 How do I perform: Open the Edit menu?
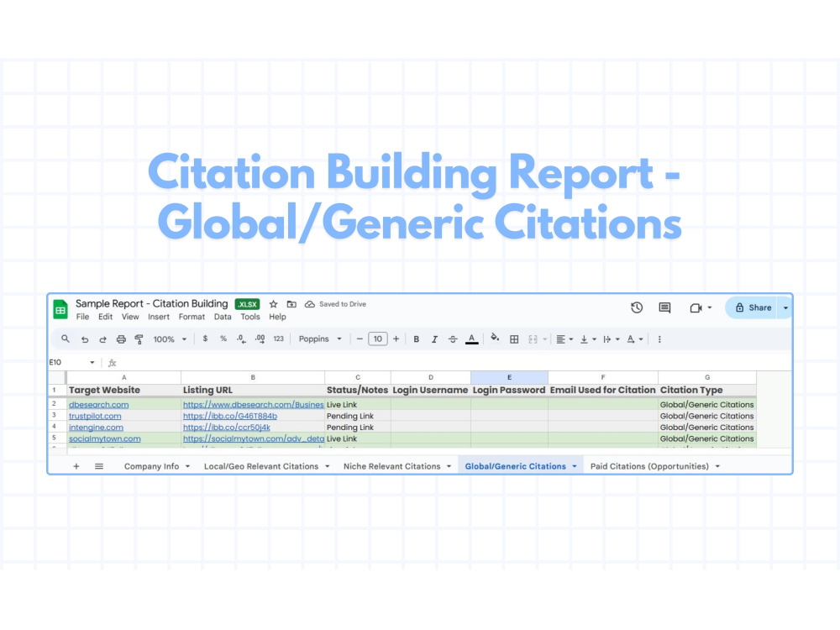point(105,317)
